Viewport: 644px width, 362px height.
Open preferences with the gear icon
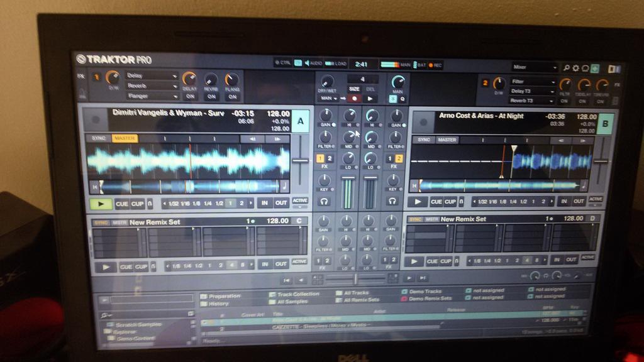[x=576, y=68]
